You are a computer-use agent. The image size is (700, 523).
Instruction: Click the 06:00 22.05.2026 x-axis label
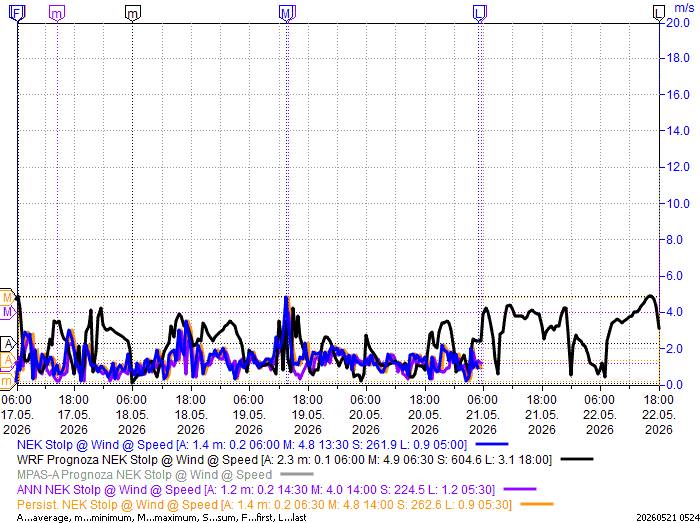(600, 415)
